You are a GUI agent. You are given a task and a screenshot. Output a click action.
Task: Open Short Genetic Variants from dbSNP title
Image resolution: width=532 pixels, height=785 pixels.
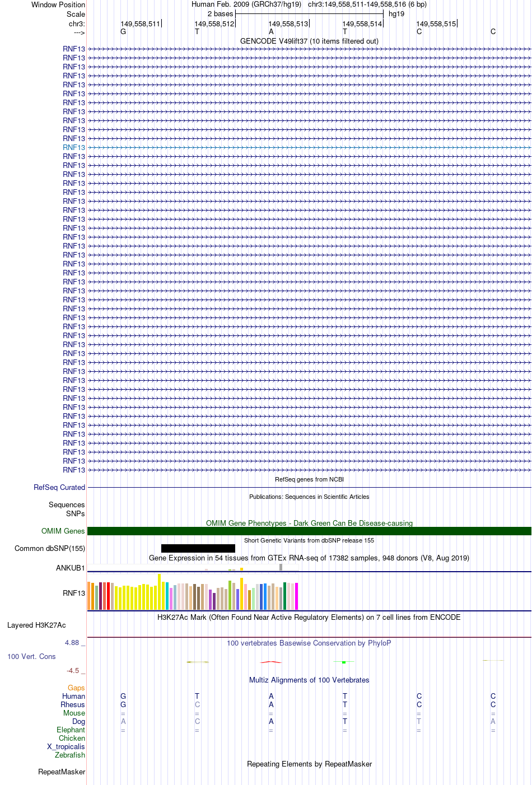click(x=309, y=540)
